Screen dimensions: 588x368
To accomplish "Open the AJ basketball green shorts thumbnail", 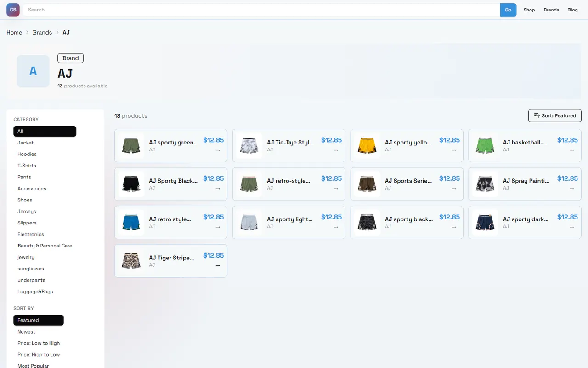I will point(485,145).
